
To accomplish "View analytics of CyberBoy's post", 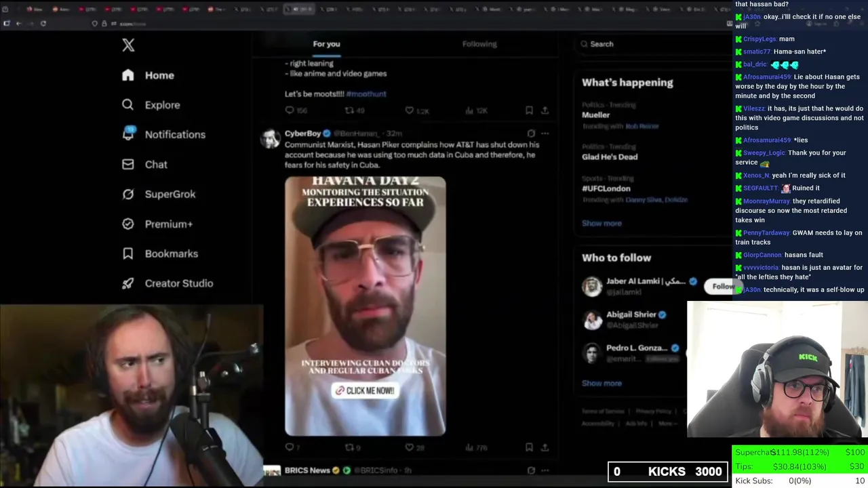I will [469, 447].
